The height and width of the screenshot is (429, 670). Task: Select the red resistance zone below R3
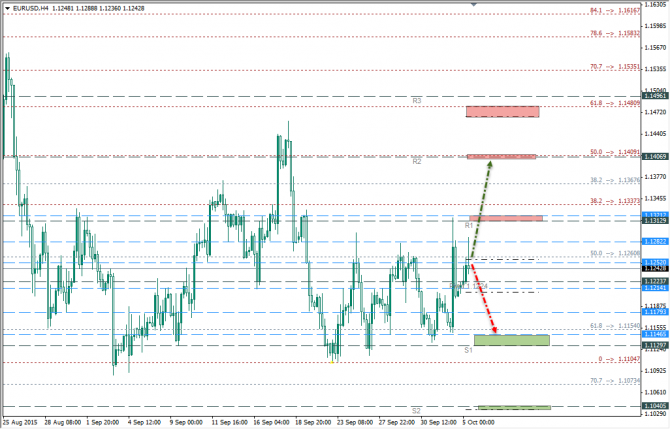point(502,112)
